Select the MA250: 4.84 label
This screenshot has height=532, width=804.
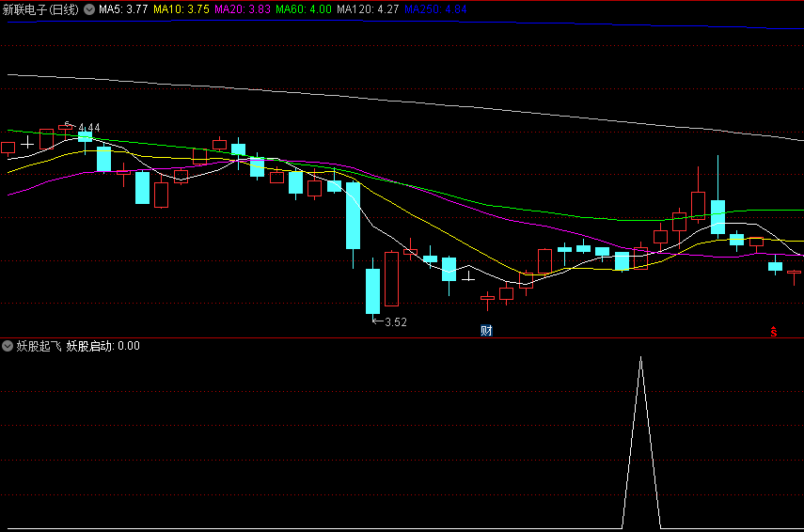coord(435,9)
